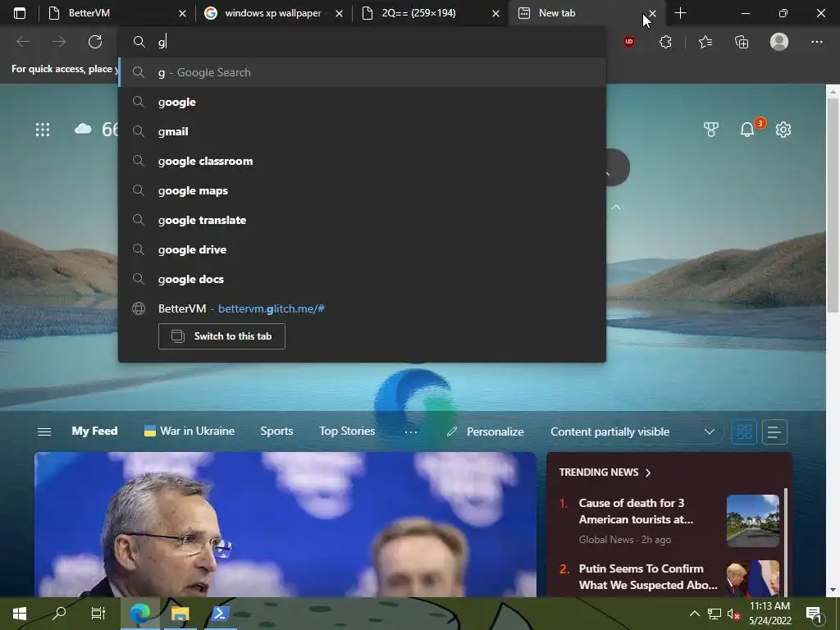Screen dimensions: 840x630
Task: Open the new tab plus button
Action: click(x=680, y=13)
